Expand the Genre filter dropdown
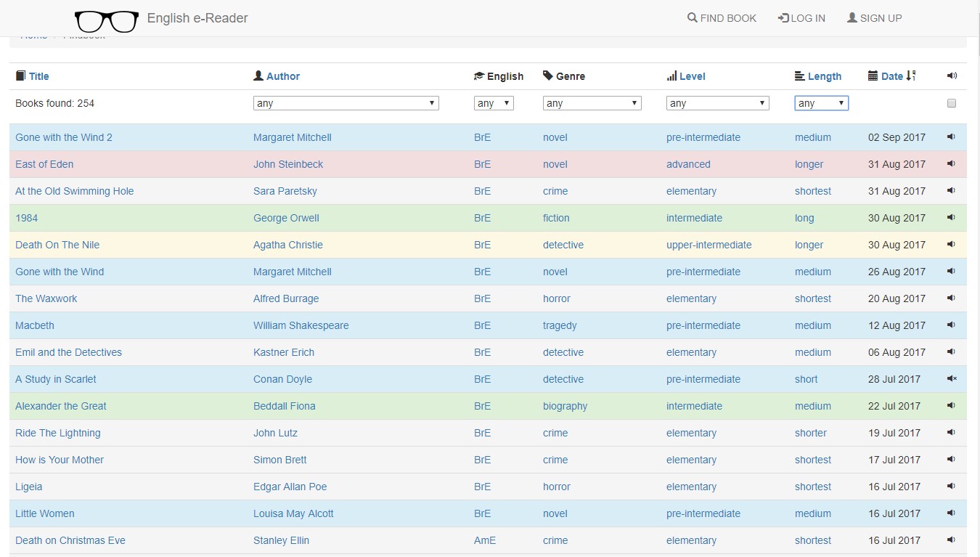Image resolution: width=980 pixels, height=557 pixels. tap(592, 103)
